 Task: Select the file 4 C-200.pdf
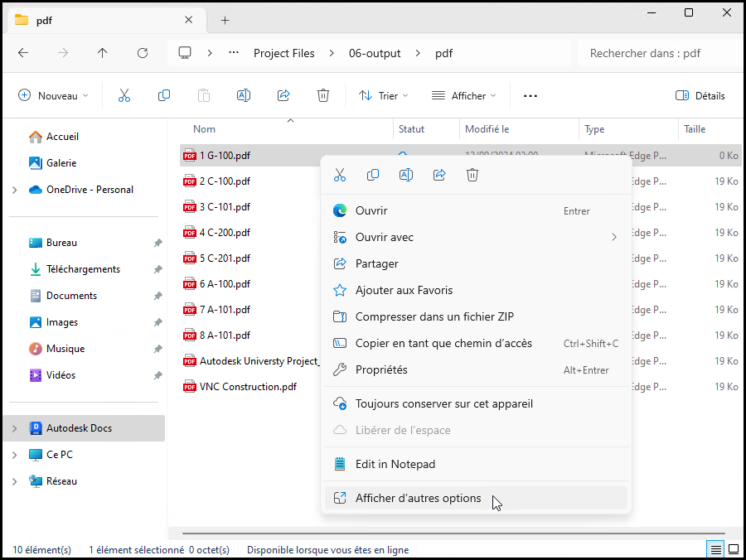[225, 233]
